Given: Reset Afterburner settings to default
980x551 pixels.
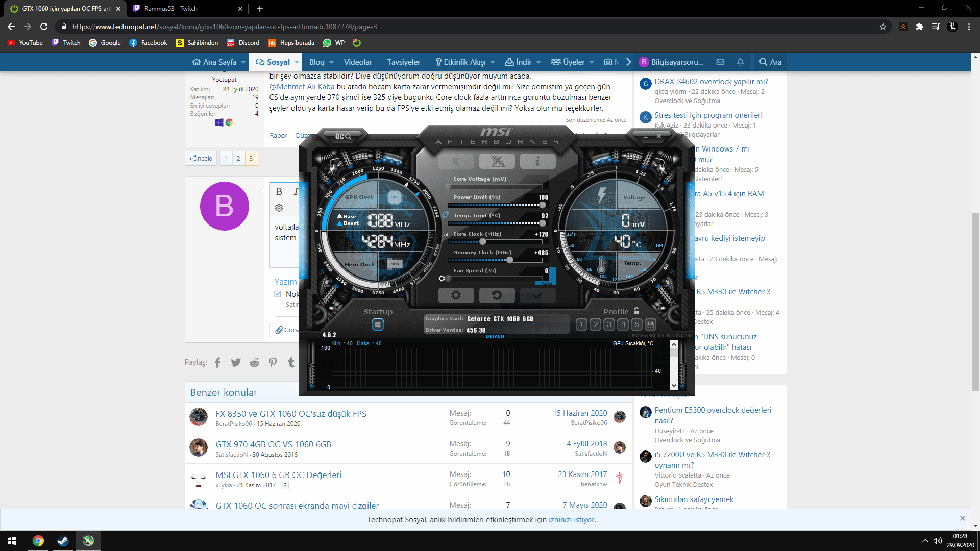Looking at the screenshot, I should 497,295.
